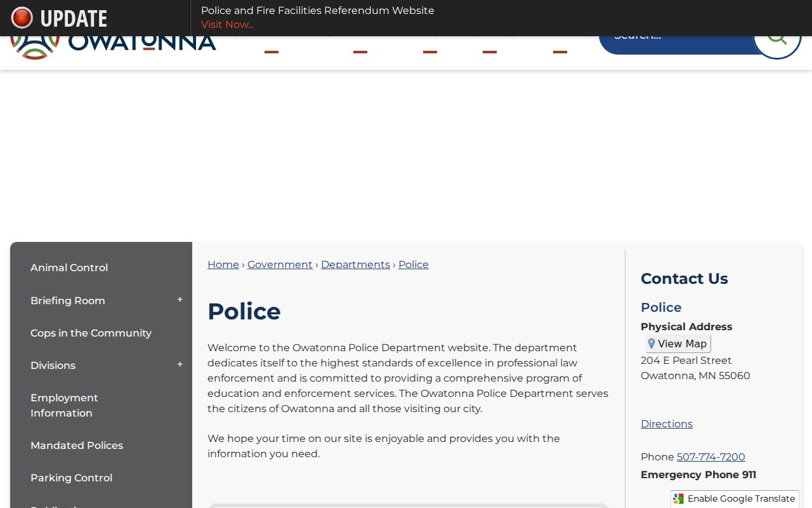Open the Directions link

pos(667,424)
